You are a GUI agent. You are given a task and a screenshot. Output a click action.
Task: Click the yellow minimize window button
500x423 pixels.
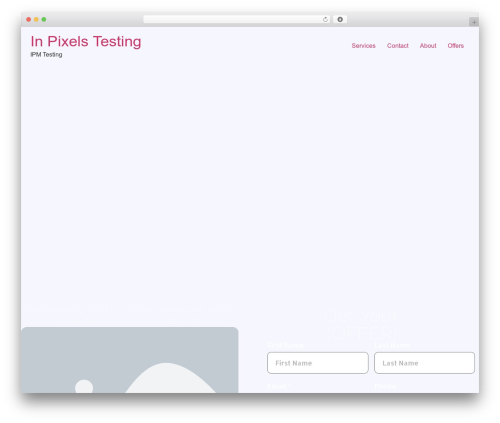click(36, 20)
